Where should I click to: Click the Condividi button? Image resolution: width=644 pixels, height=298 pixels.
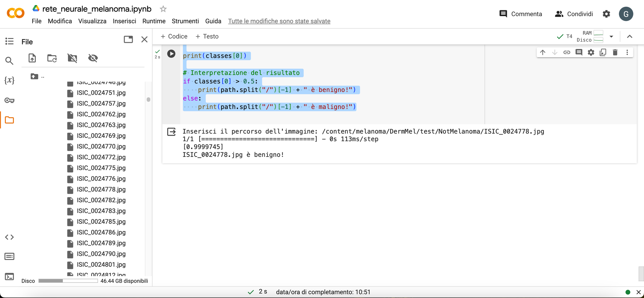pos(574,14)
